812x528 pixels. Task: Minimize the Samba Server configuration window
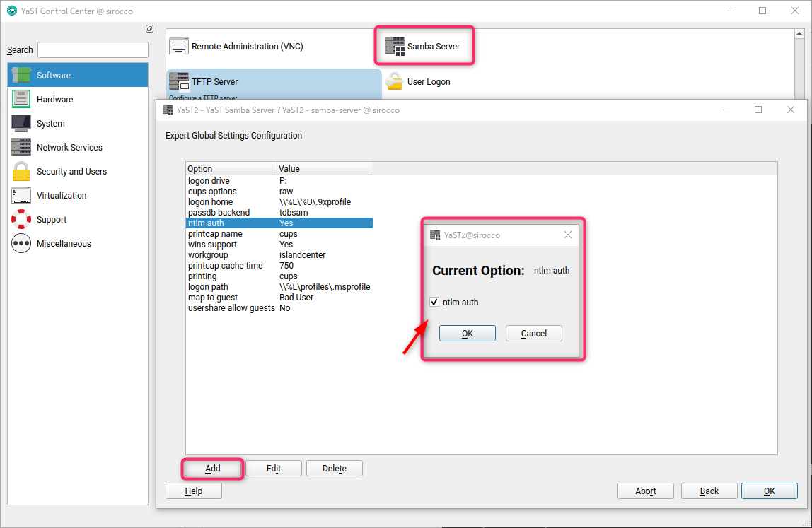point(726,110)
